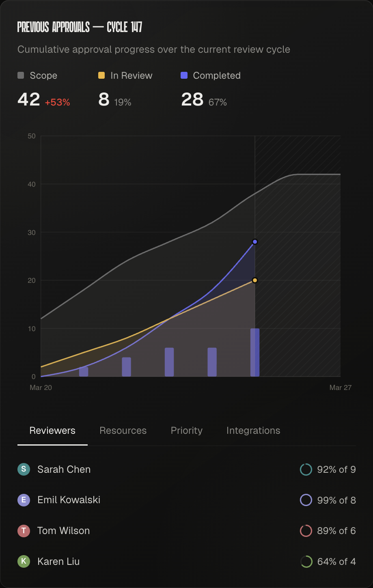
Task: Select the blue Completed data point marker
Action: (255, 241)
